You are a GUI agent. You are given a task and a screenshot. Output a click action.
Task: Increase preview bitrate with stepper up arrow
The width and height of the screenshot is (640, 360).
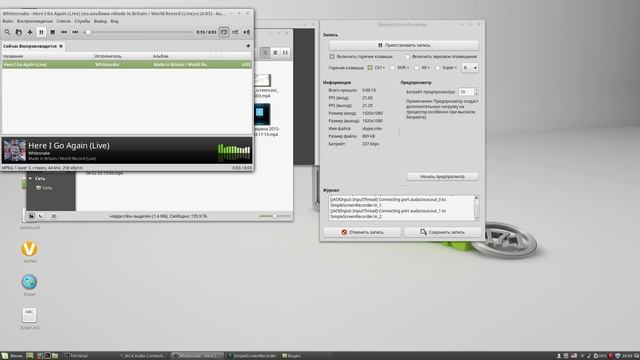(x=476, y=90)
